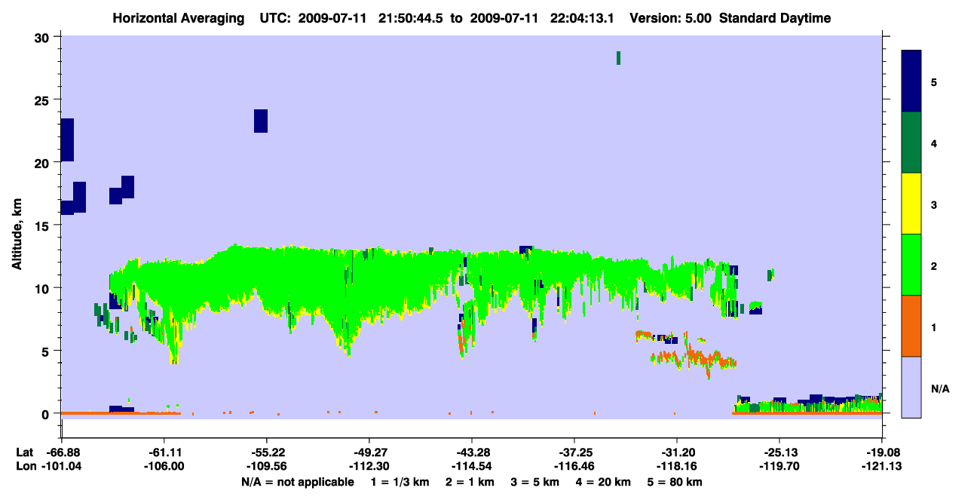The height and width of the screenshot is (503, 980).
Task: Click the '4 = 20 km' legend text
Action: 603,482
